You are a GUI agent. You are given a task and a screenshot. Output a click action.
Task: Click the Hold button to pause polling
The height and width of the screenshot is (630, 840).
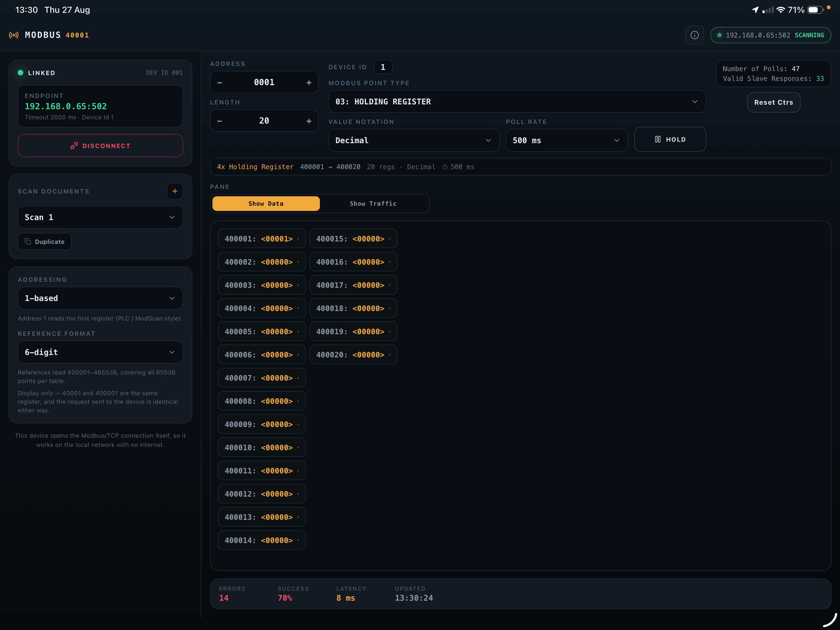[670, 139]
